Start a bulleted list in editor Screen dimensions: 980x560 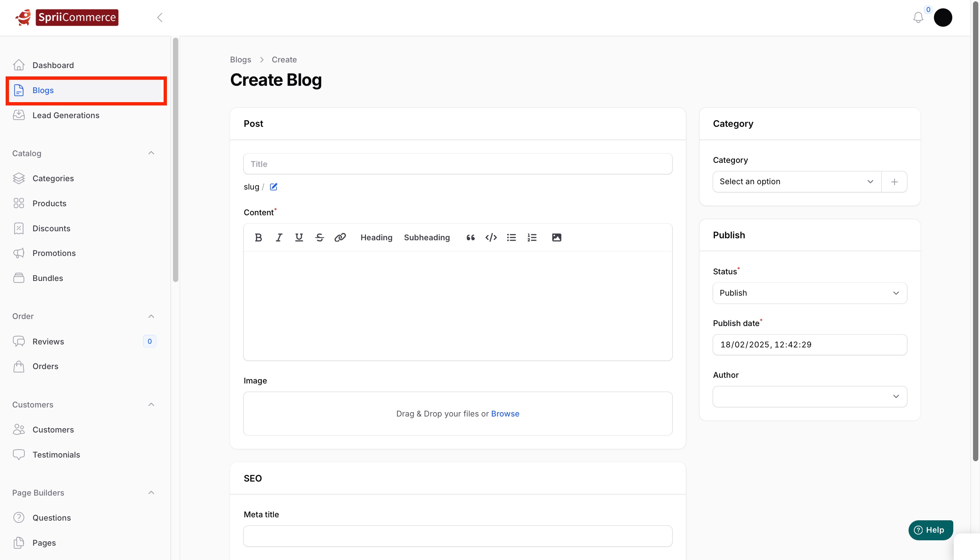pos(511,237)
